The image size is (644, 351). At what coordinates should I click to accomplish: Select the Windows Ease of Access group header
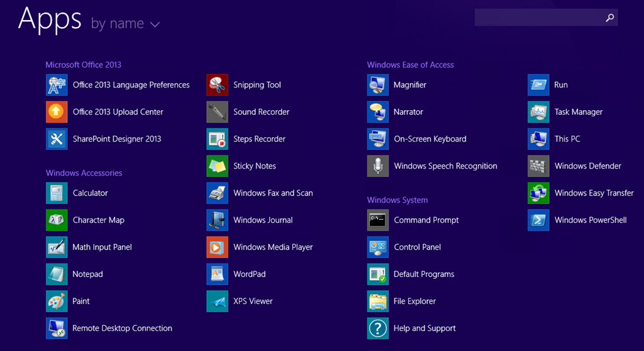410,65
